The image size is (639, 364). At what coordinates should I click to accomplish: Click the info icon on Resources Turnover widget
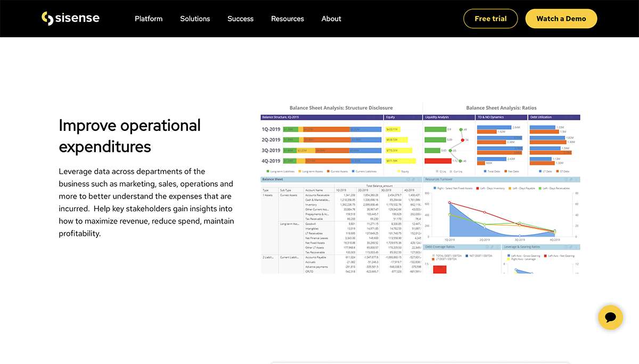[x=566, y=179]
